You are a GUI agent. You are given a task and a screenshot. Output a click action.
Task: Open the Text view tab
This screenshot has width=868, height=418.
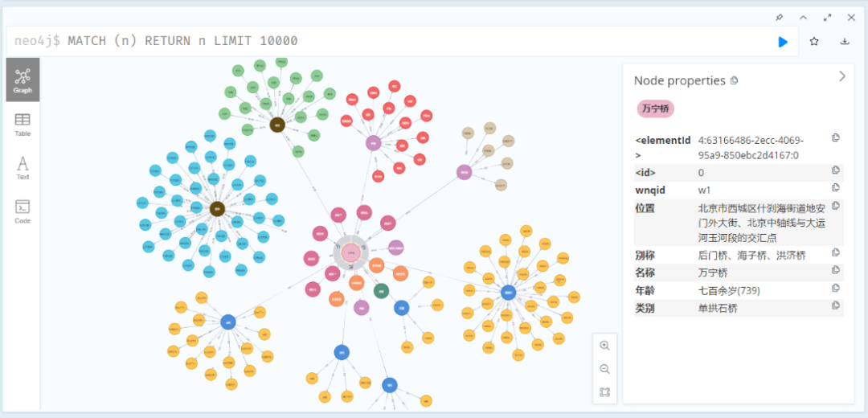(x=23, y=167)
